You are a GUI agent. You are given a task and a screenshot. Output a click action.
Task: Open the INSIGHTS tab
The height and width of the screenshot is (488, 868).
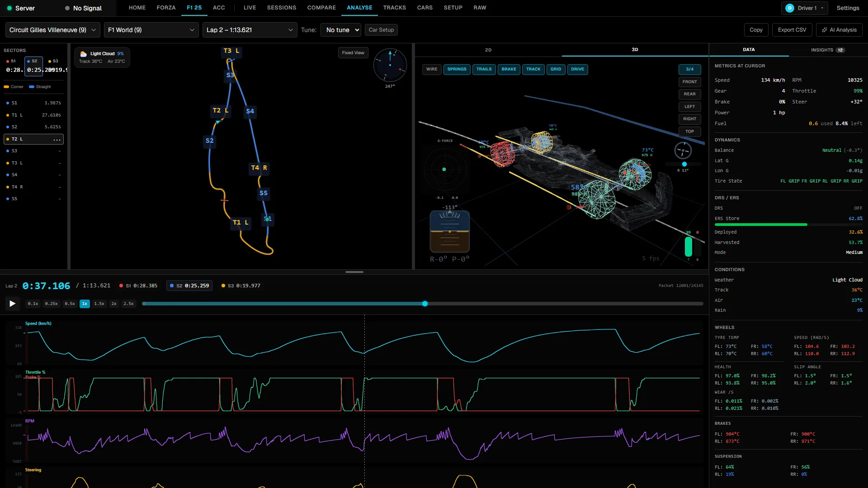pos(827,50)
